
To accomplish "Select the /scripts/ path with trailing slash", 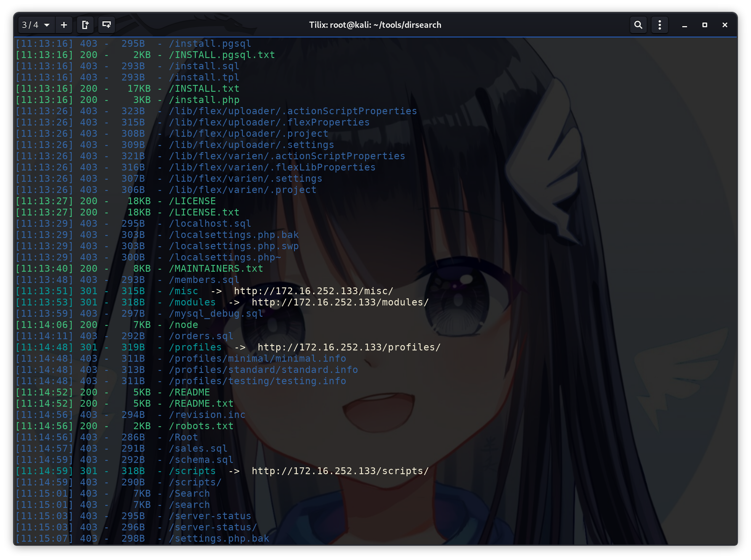I will pyautogui.click(x=195, y=482).
